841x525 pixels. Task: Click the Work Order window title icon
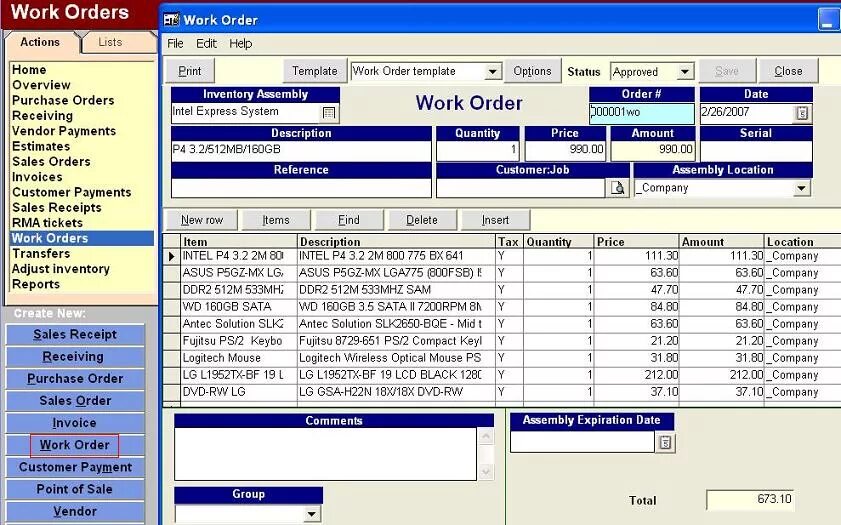point(172,20)
